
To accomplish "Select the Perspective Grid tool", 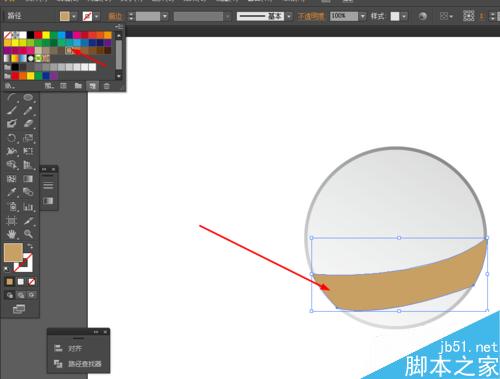I will pyautogui.click(x=28, y=164).
